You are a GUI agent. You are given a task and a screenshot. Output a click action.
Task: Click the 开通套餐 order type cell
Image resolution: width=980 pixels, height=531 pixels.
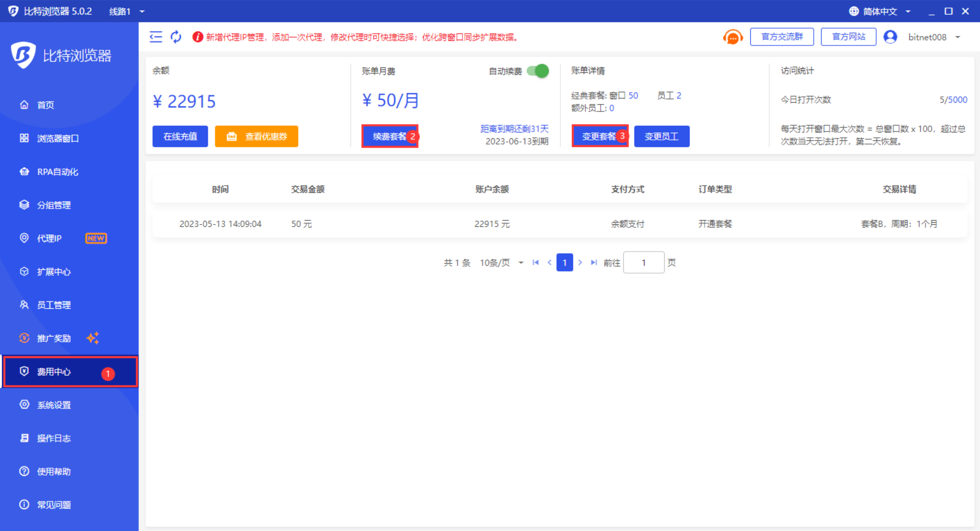[x=715, y=224]
